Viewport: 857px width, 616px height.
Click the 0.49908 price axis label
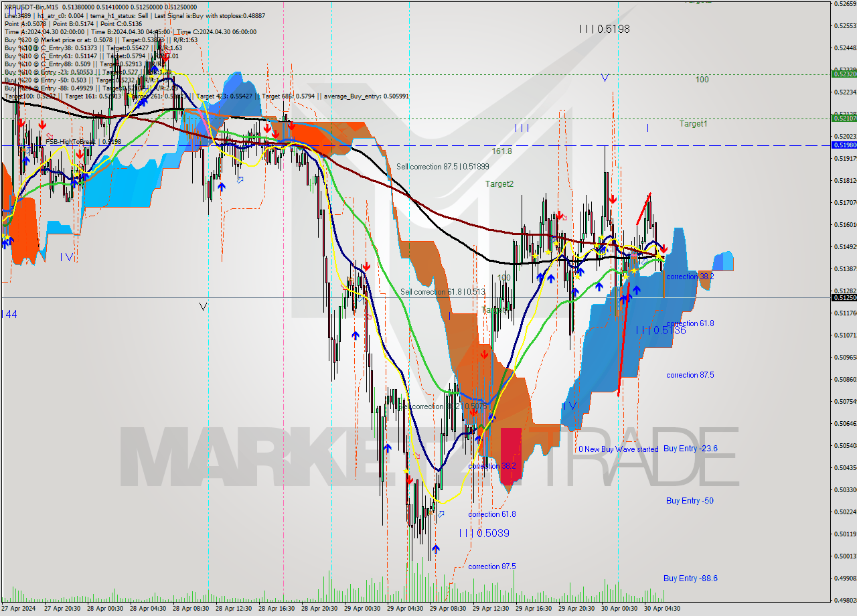[845, 578]
